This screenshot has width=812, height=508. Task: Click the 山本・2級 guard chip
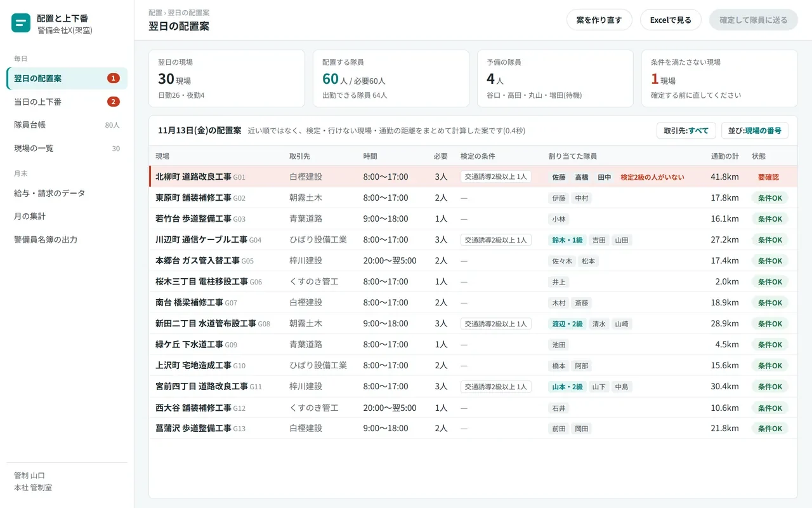[x=568, y=387]
